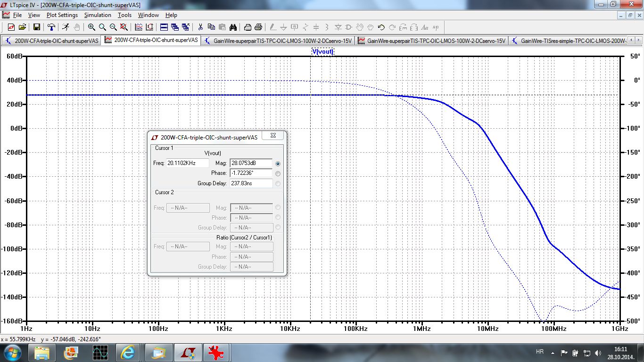Image resolution: width=644 pixels, height=362 pixels.
Task: Click the LTspice taskbar button
Action: click(x=189, y=352)
